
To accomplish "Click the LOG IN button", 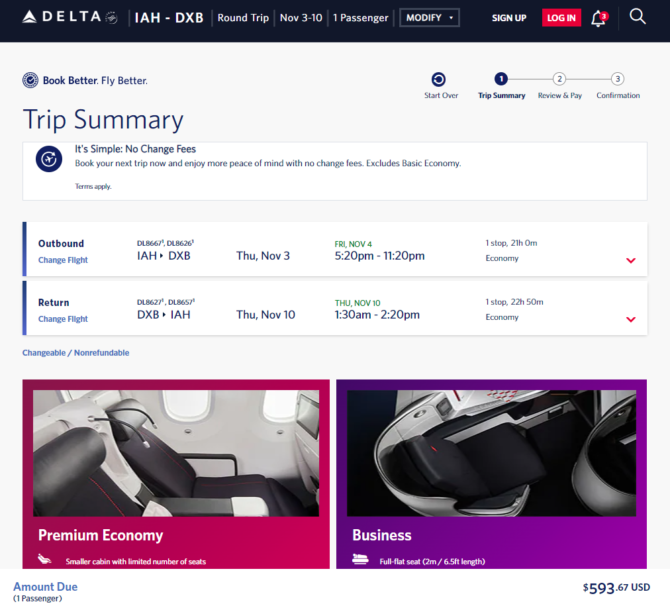I will point(561,18).
